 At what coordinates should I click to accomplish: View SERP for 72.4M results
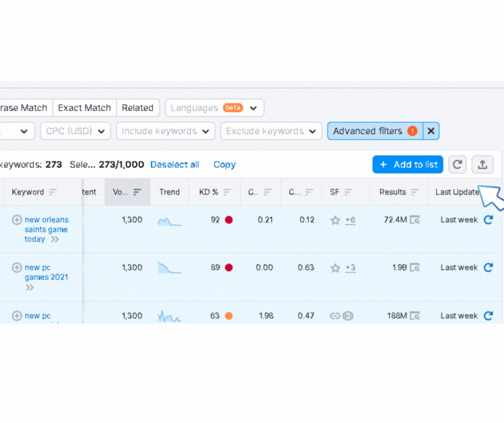coord(415,220)
